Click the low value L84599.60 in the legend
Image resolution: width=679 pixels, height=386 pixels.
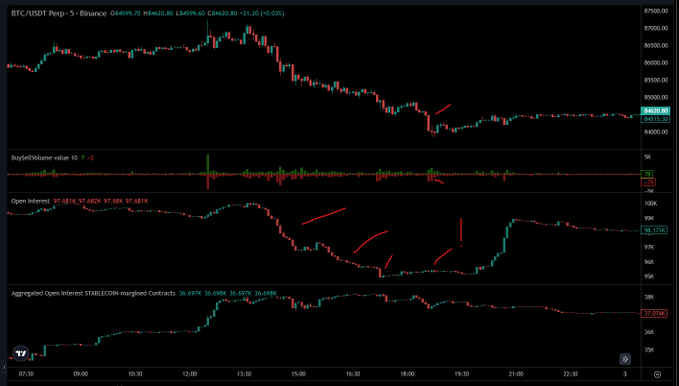(191, 13)
